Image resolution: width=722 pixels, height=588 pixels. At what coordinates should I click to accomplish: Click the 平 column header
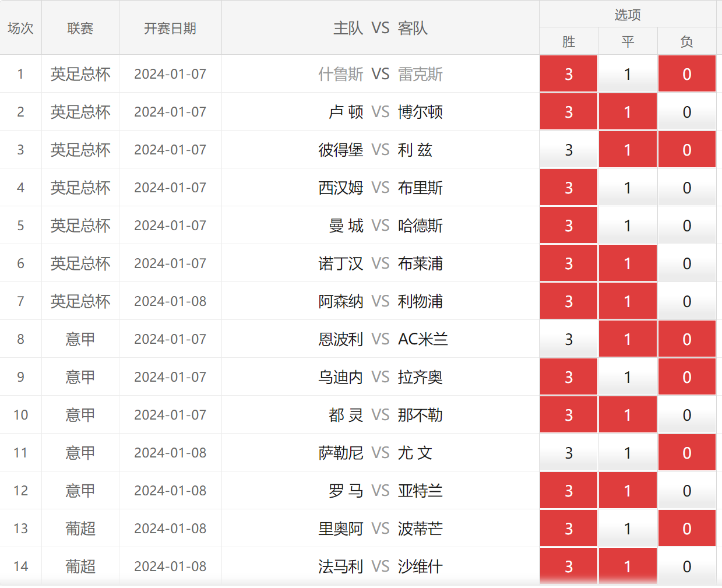(x=628, y=41)
